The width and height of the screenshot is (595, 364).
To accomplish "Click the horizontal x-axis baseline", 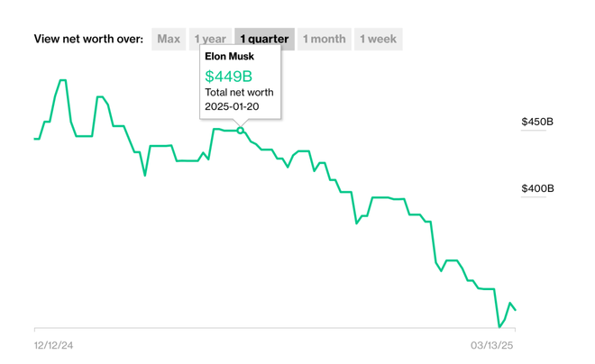I will pos(270,329).
